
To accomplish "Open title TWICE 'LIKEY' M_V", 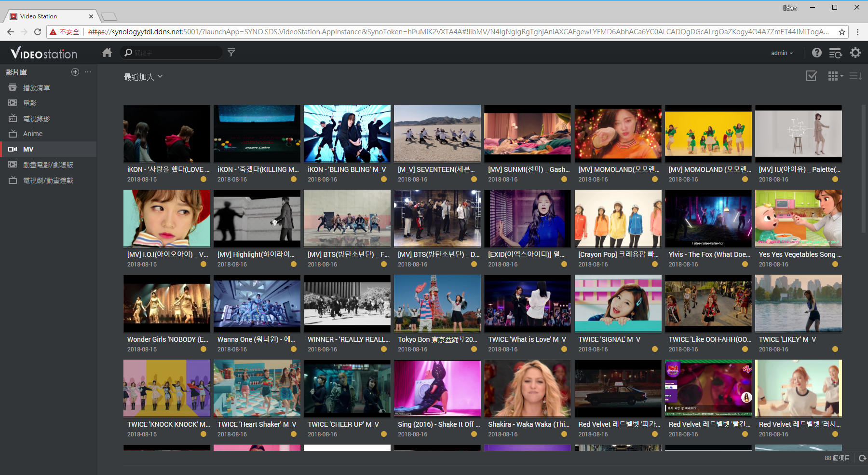I will tap(787, 339).
